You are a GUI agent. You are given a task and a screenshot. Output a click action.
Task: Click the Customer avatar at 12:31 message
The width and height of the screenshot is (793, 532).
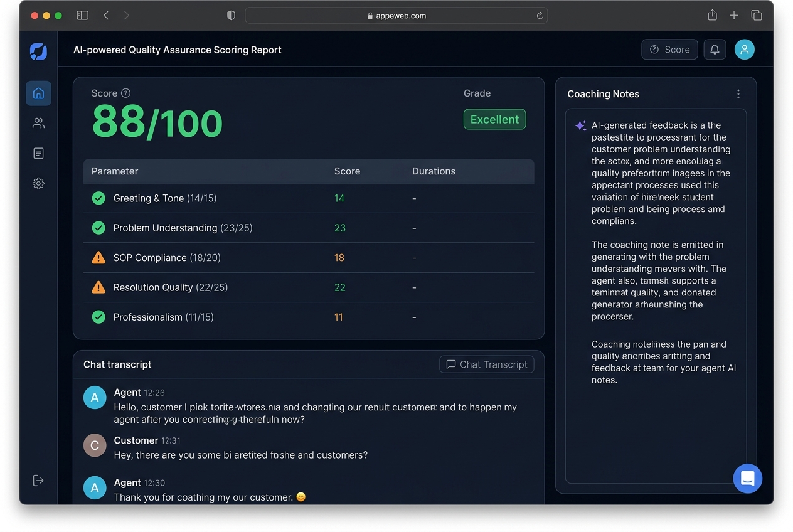tap(95, 445)
